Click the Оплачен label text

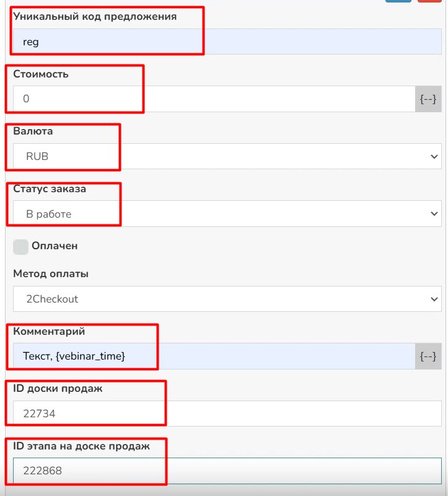55,246
